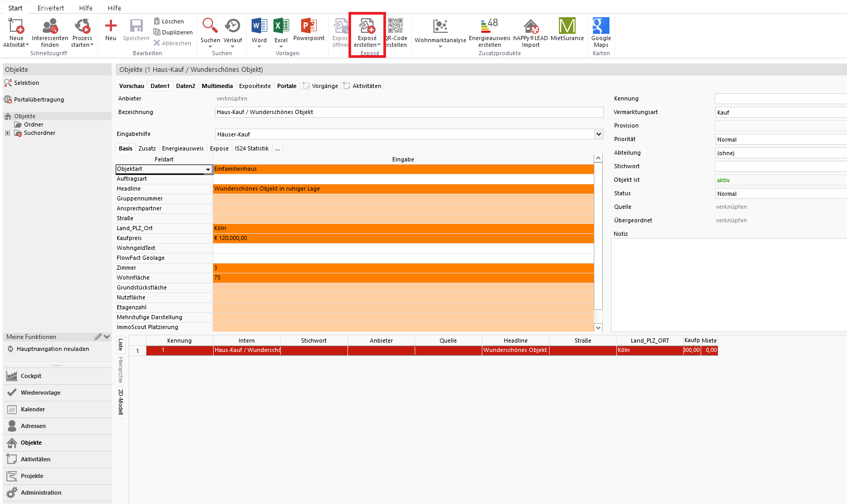Click the Powerpoint template icon

(x=308, y=26)
